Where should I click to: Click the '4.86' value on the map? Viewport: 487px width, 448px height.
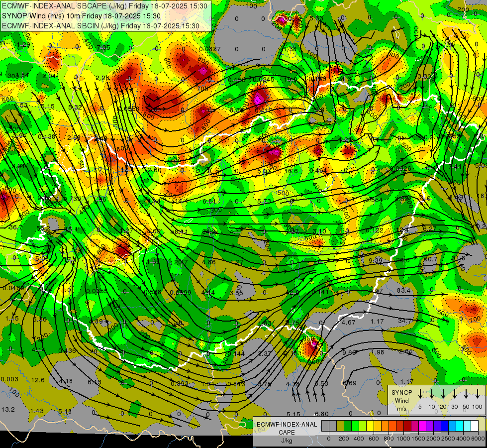click(x=209, y=262)
